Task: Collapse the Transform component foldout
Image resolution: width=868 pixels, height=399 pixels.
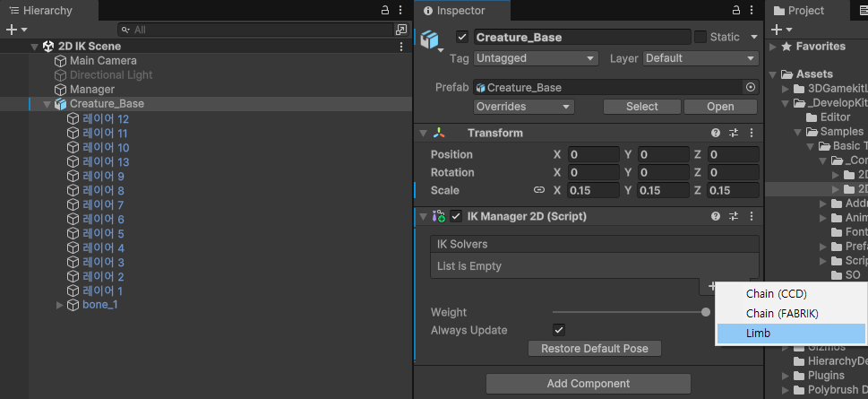Action: pos(424,133)
